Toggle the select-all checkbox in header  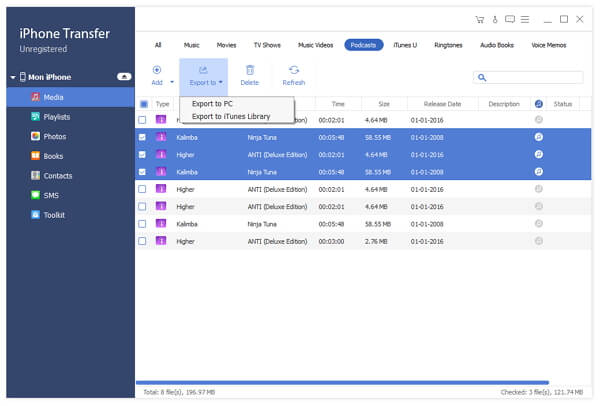144,104
